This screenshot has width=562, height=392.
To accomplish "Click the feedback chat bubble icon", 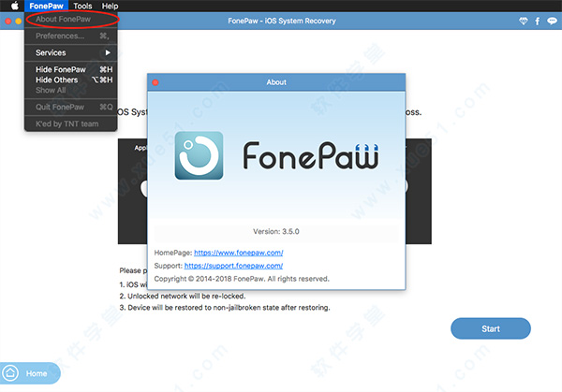I will click(552, 22).
